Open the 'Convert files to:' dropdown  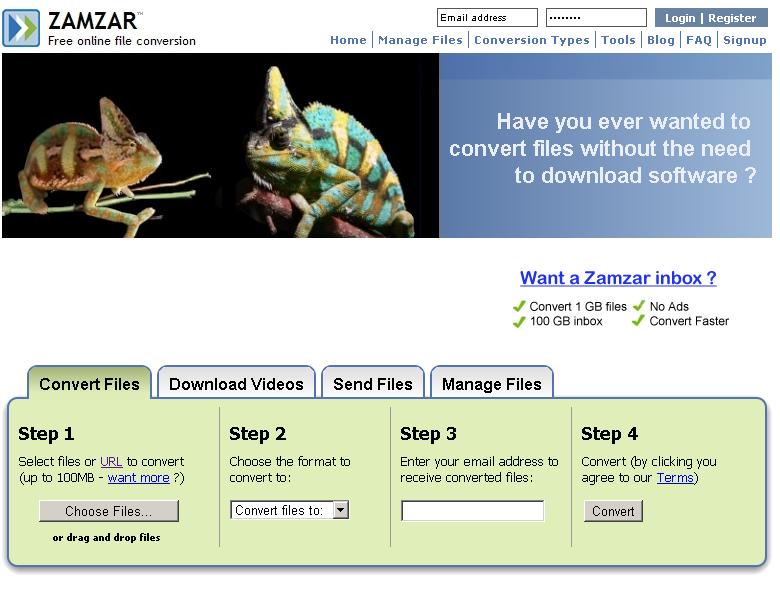pyautogui.click(x=290, y=510)
